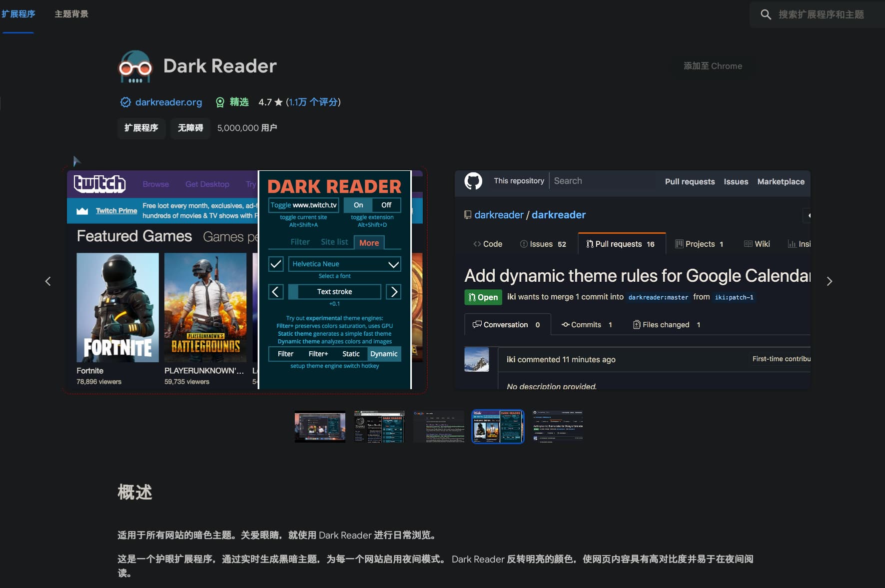Toggle the Dark Reader On switch

[x=358, y=205]
